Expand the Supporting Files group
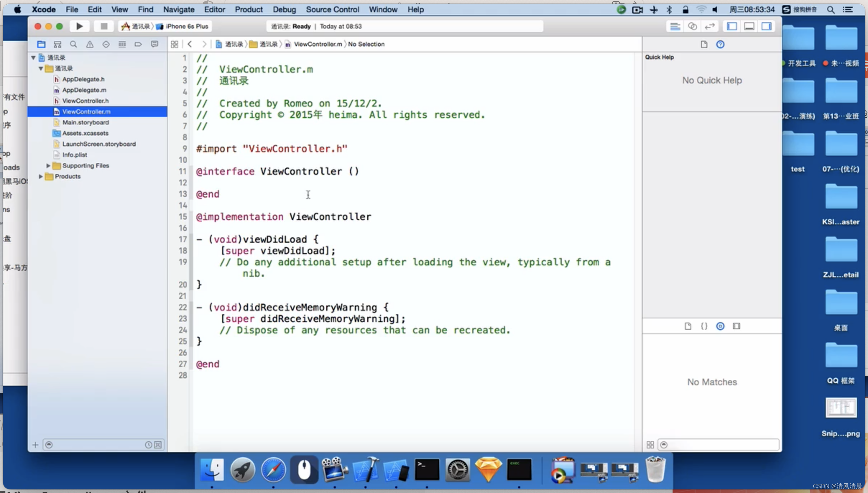Viewport: 868px width, 493px height. (48, 166)
